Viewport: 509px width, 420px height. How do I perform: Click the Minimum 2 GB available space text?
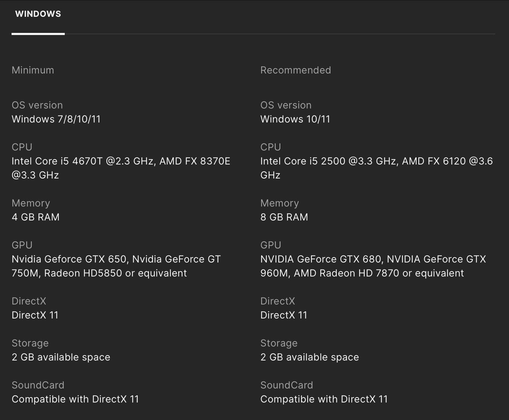61,357
